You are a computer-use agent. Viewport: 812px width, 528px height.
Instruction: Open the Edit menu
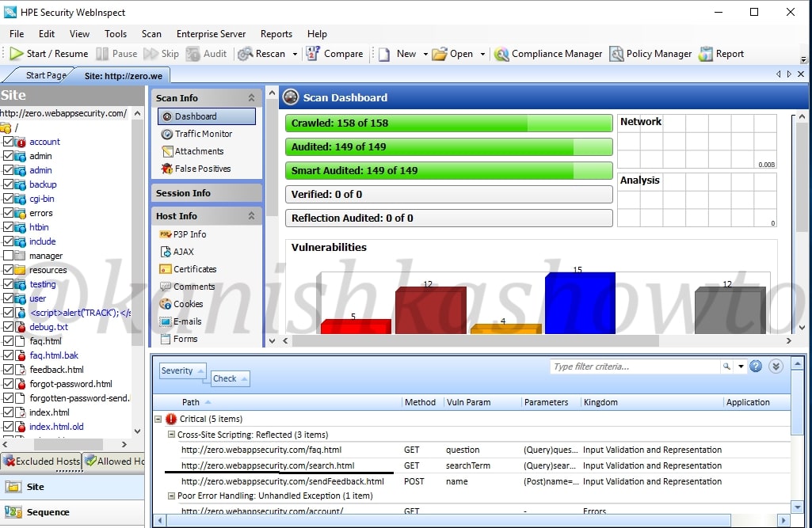(47, 34)
